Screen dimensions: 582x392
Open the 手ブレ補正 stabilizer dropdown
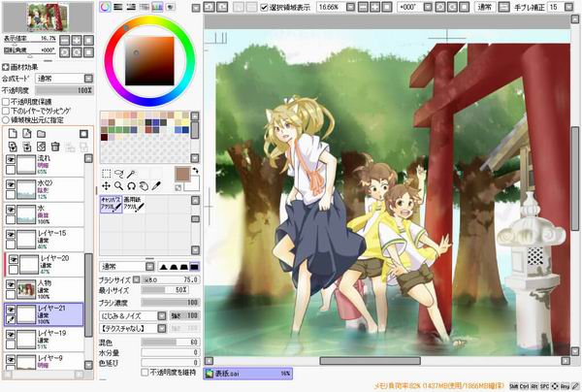568,7
